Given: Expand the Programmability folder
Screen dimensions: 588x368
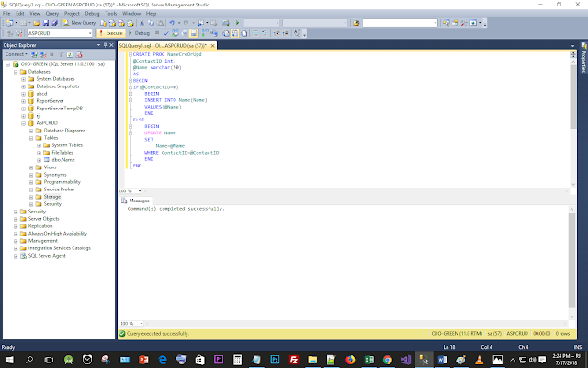Looking at the screenshot, I should coord(31,182).
